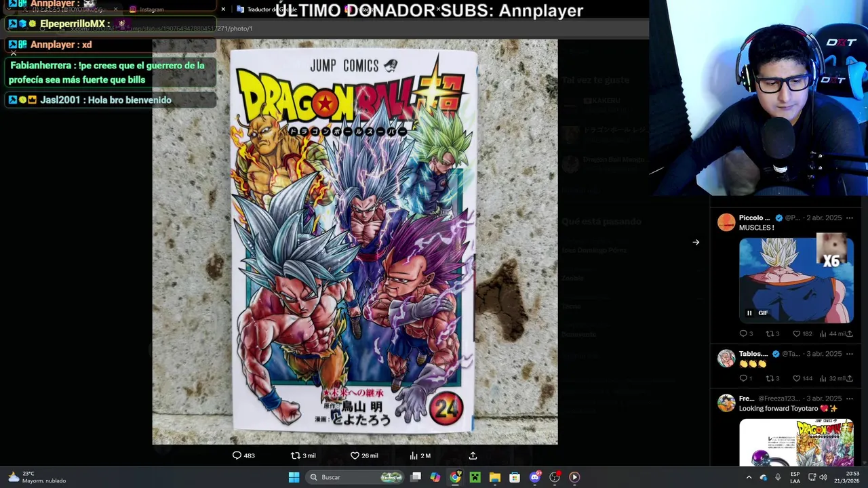Open File Explorer from the taskbar
Screen dimensions: 868x488
click(495, 477)
